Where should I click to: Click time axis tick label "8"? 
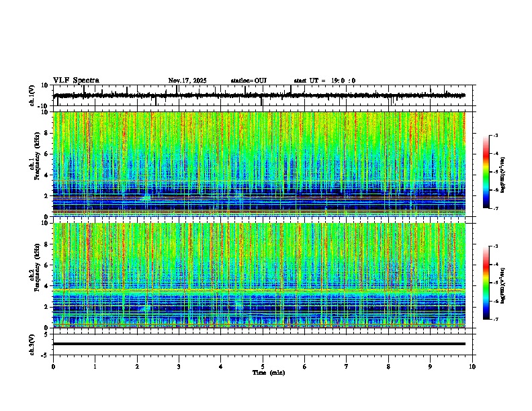tap(388, 367)
